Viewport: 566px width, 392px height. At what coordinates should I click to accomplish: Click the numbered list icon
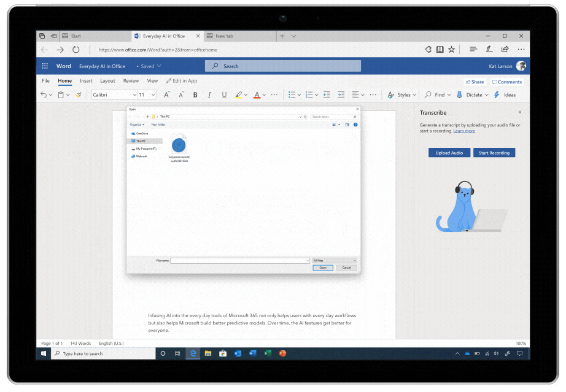click(309, 95)
